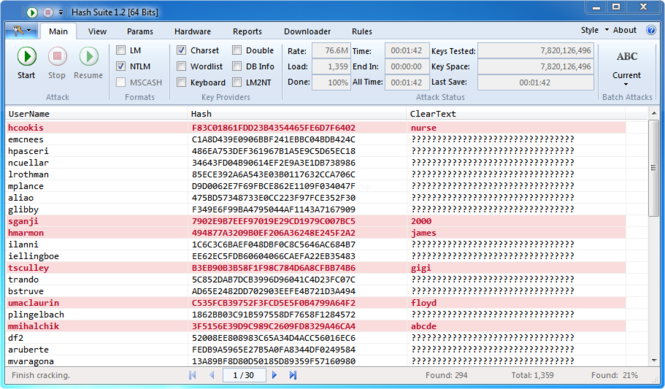Open the Downloader tab
This screenshot has height=389, width=665.
(x=307, y=31)
